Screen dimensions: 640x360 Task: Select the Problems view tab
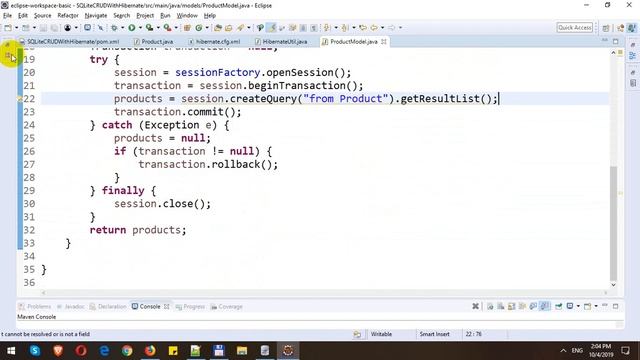pyautogui.click(x=35, y=307)
